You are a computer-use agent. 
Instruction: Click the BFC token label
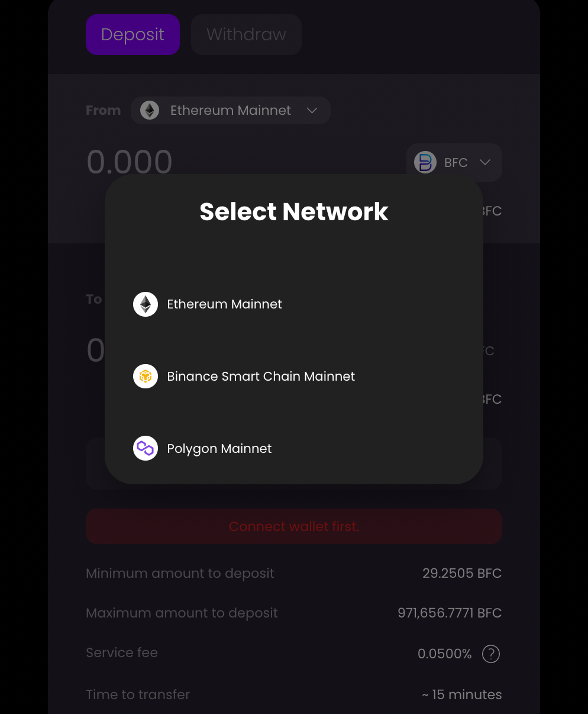[x=455, y=163]
